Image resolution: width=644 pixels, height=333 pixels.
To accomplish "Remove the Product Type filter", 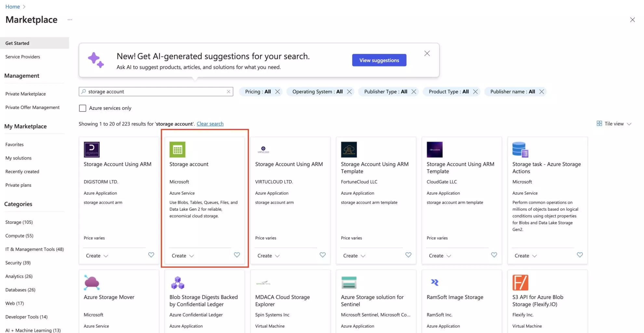I will tap(475, 92).
